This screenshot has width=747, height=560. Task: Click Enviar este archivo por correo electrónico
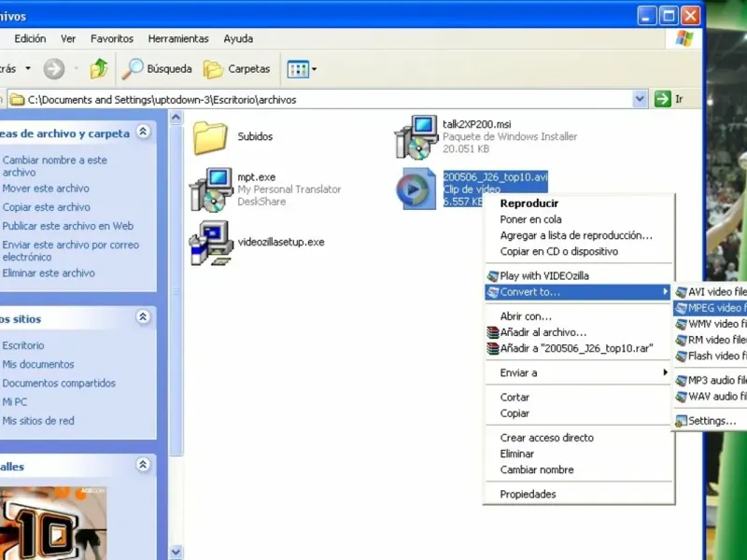click(x=71, y=251)
